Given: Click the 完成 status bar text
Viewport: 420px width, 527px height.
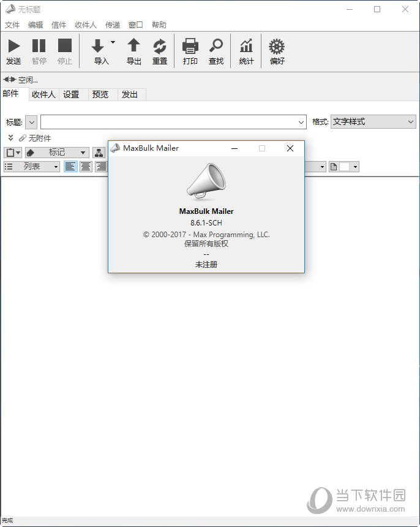Looking at the screenshot, I should (7, 520).
